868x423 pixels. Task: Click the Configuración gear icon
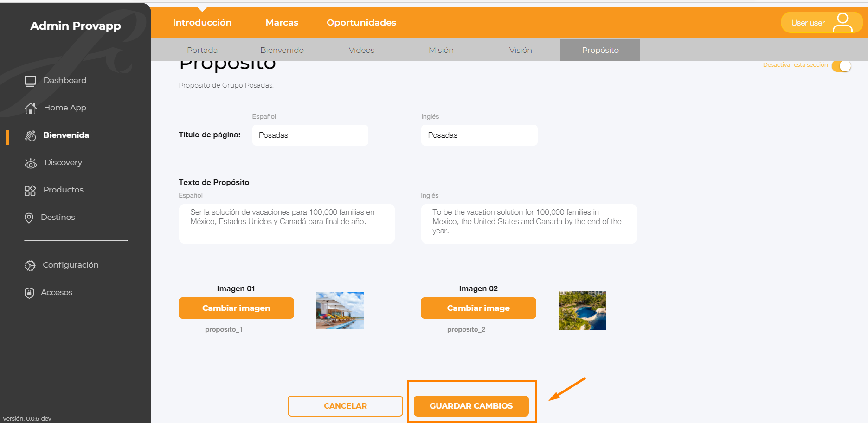30,265
